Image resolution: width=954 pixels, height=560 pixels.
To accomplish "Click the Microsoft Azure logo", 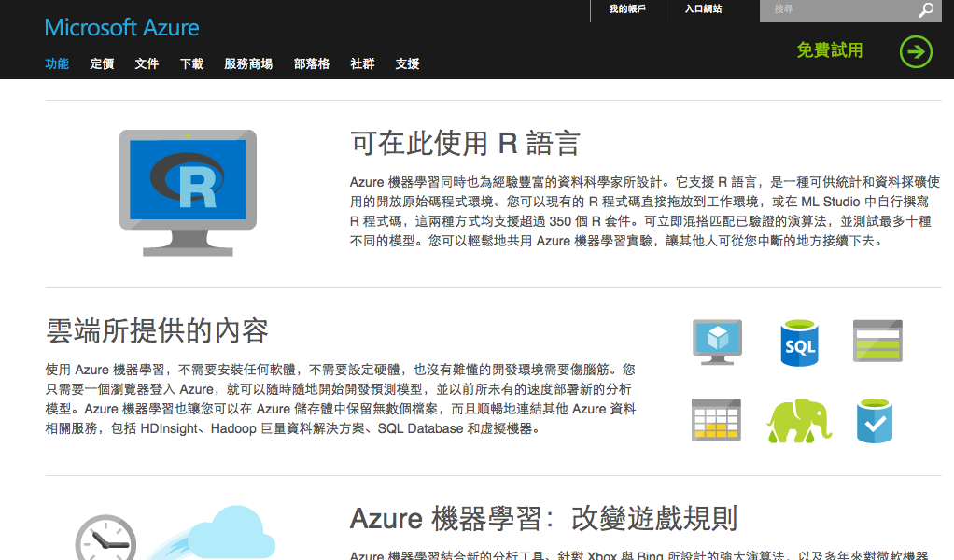I will pos(121,28).
